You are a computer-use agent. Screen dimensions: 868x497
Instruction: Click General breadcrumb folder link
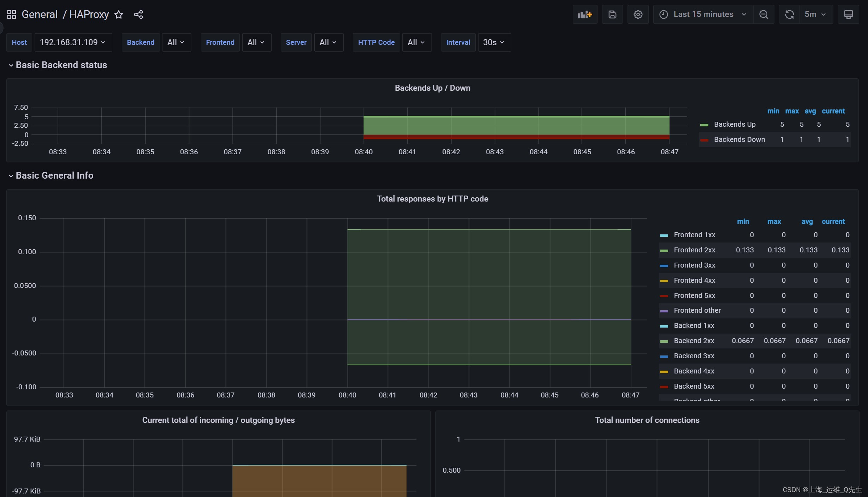click(40, 14)
